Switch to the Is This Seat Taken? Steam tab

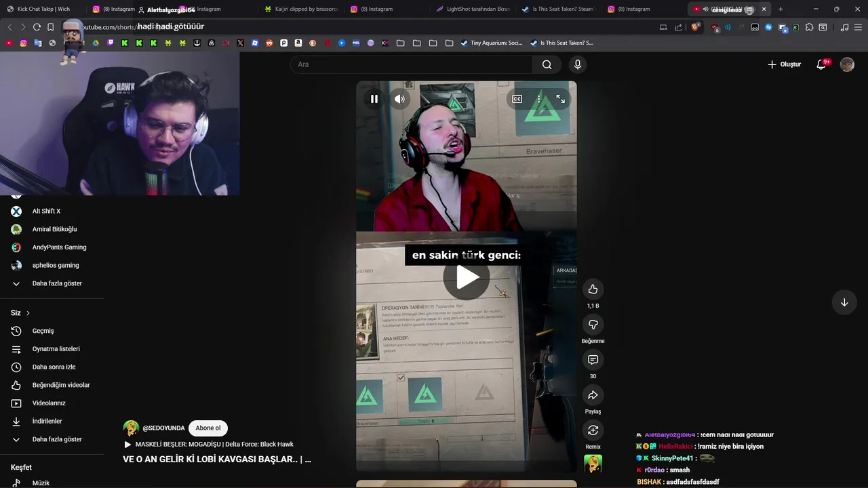559,9
